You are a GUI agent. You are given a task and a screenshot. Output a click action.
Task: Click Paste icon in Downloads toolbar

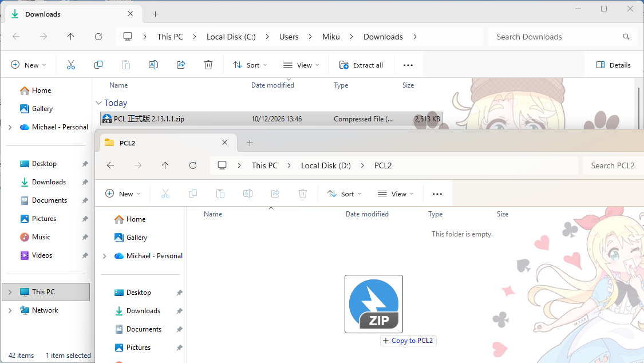tap(126, 65)
